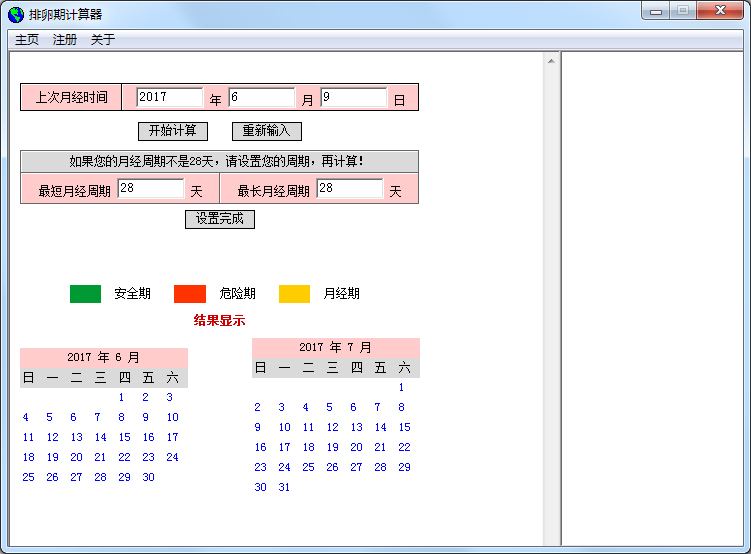This screenshot has height=554, width=751.
Task: Click the 最短月经周期 days input field
Action: tap(151, 188)
